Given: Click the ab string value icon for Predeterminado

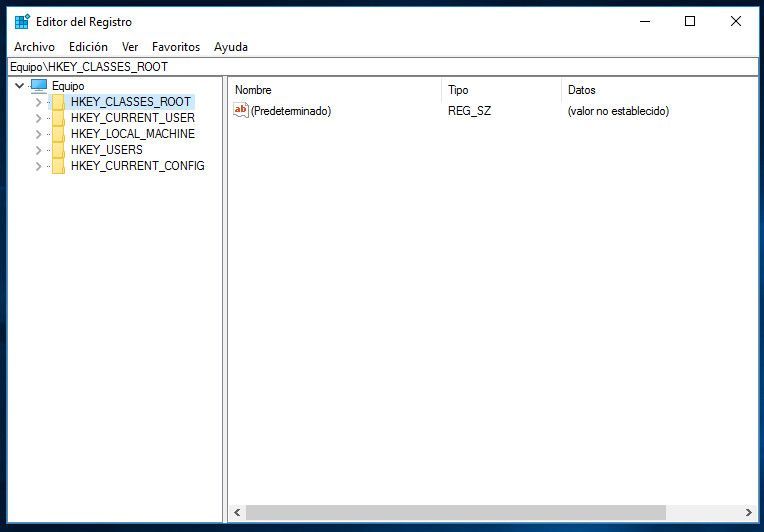Looking at the screenshot, I should point(240,111).
